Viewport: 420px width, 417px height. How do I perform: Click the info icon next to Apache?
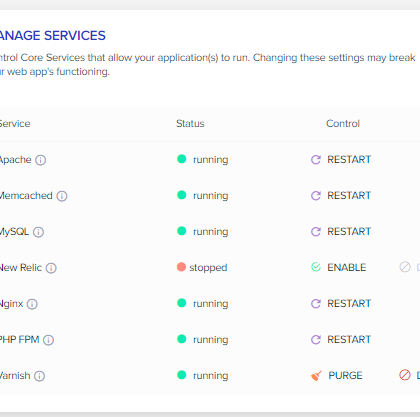click(x=41, y=160)
